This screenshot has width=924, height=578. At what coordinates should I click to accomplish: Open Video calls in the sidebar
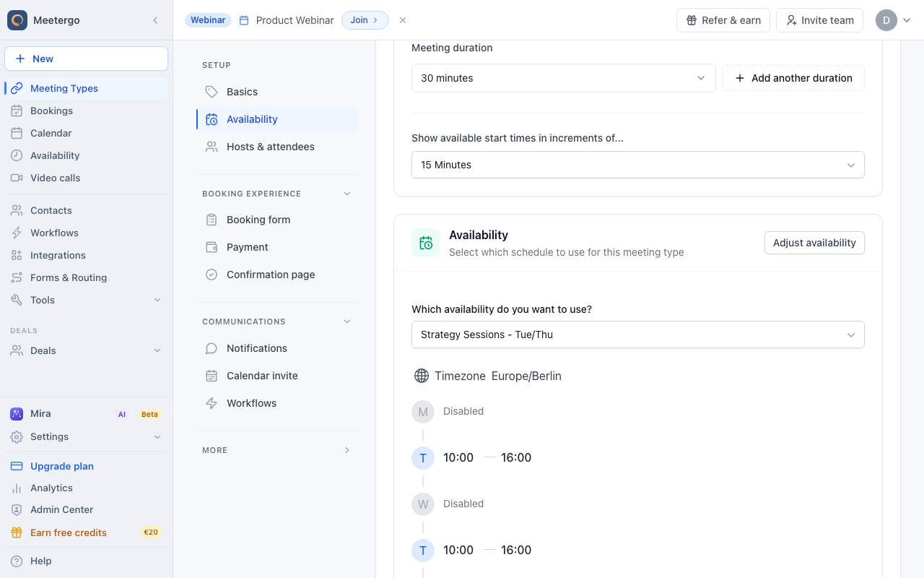(87, 178)
